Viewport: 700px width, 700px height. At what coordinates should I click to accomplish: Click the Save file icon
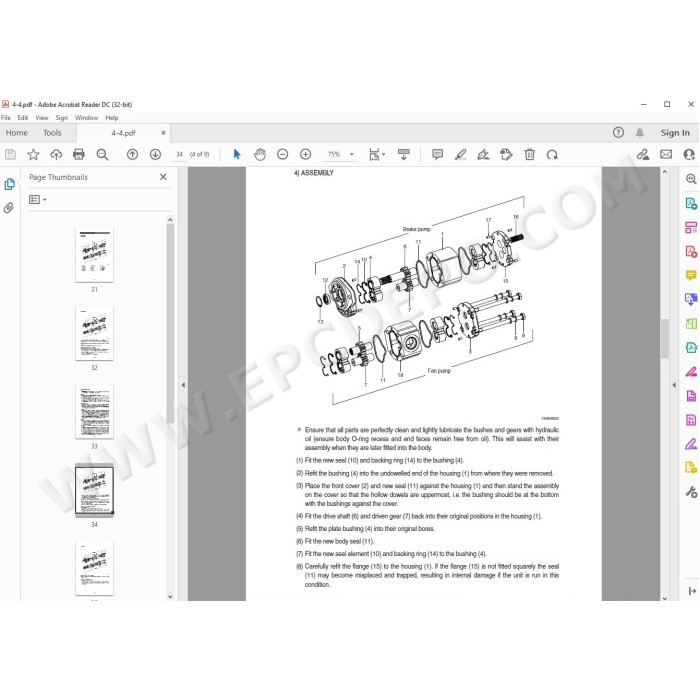coord(10,154)
